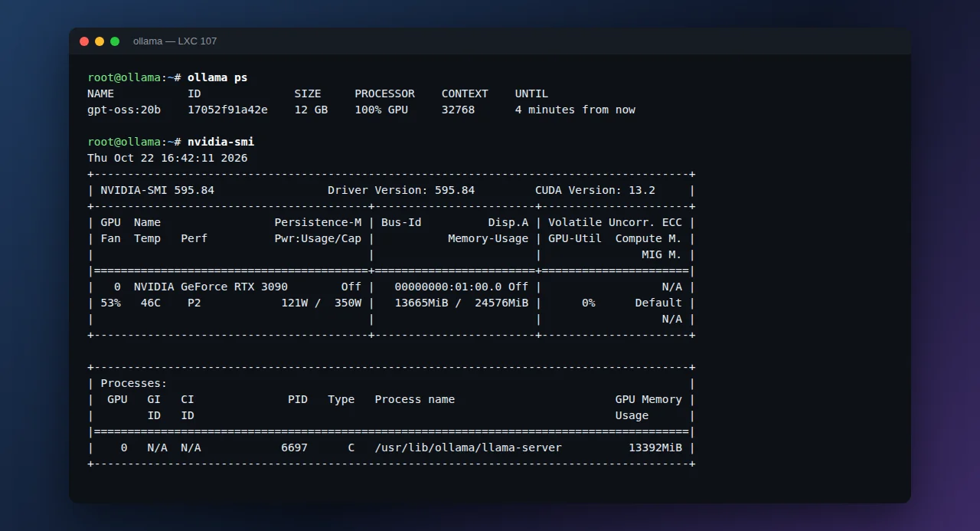Click the context value '32768'

tap(459, 110)
